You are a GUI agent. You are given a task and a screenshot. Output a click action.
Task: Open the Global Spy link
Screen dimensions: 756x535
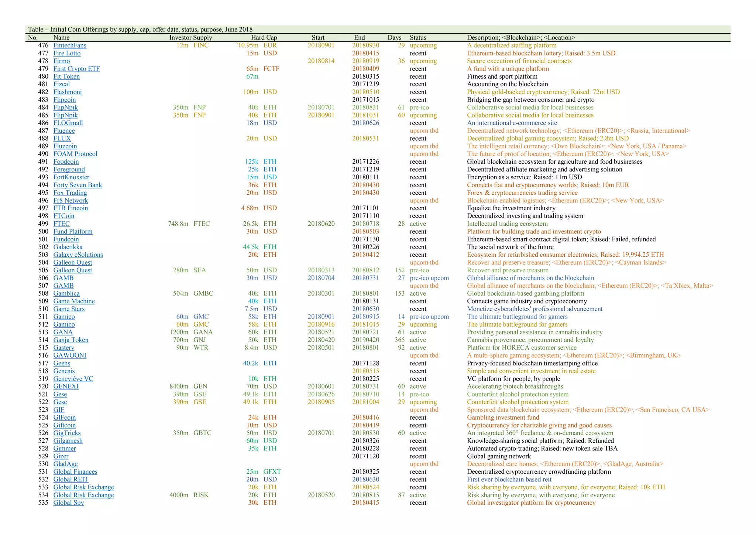pos(69,503)
